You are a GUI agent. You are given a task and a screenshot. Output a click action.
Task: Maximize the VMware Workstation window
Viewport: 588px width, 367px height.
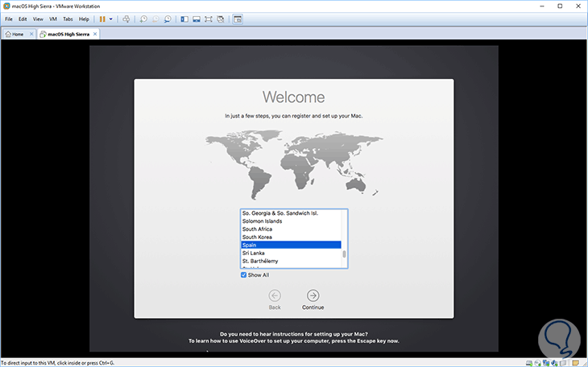click(560, 6)
